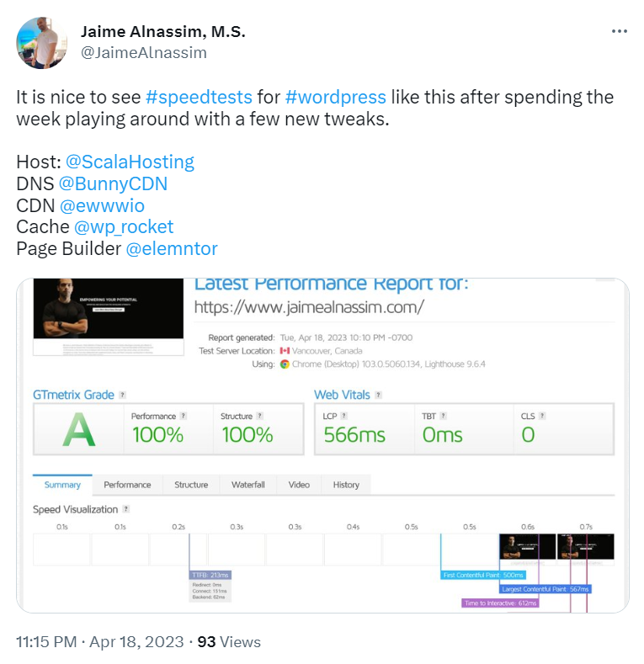Click the Performance score help icon
Viewport: 644px width, 664px height.
pos(183,416)
